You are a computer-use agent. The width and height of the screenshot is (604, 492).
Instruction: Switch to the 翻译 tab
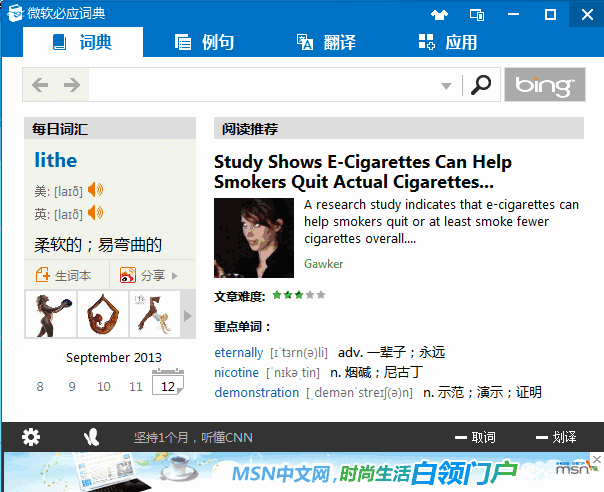click(326, 42)
